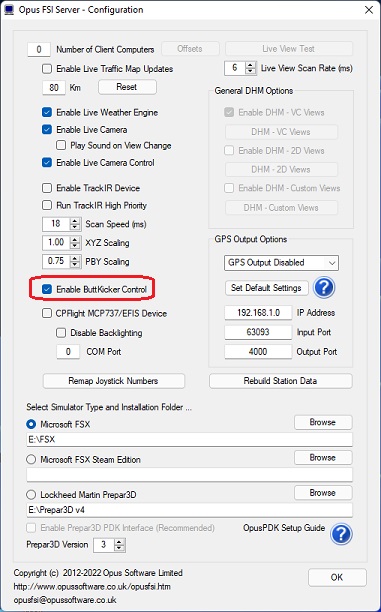Tick Play Sound on View Change

(x=61, y=146)
